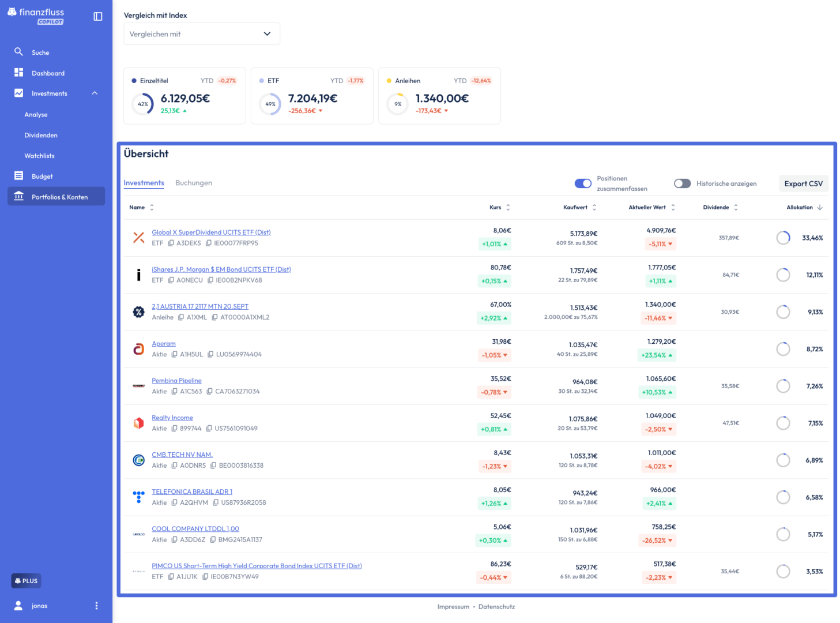Image resolution: width=840 pixels, height=623 pixels.
Task: Copy ISIN BE0003816338 icon
Action: (213, 466)
